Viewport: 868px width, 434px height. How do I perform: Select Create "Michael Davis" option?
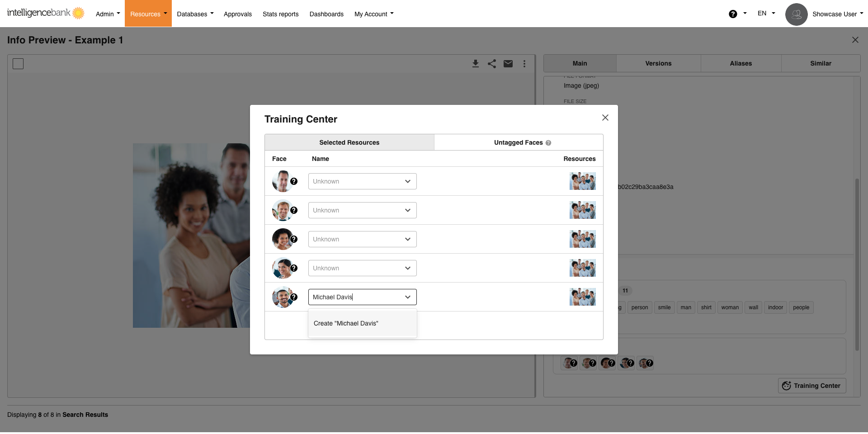pos(346,323)
